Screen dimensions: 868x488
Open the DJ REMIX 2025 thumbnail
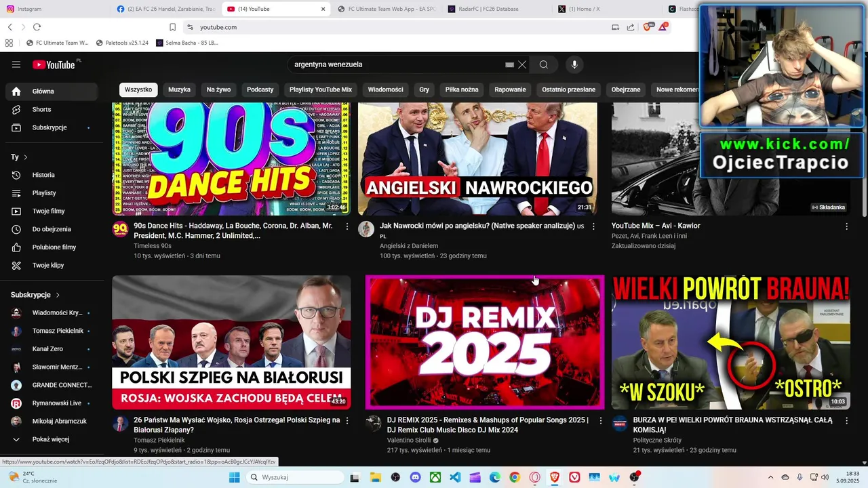485,342
